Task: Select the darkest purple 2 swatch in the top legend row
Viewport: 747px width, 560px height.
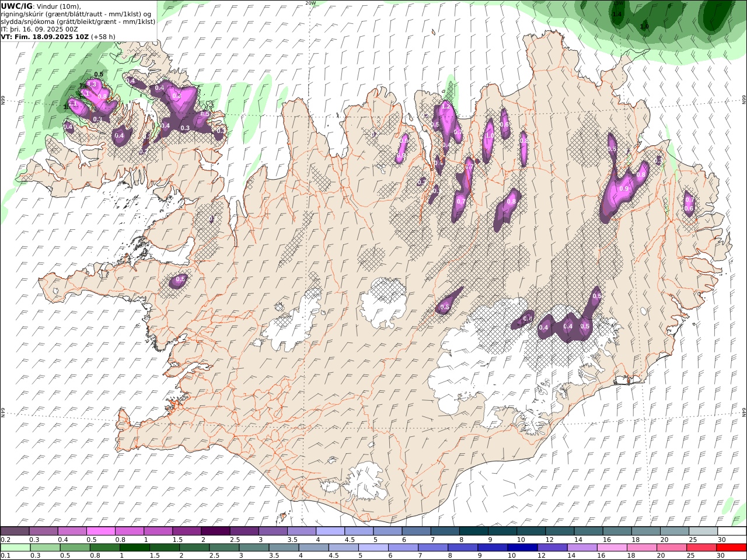Action: click(215, 531)
